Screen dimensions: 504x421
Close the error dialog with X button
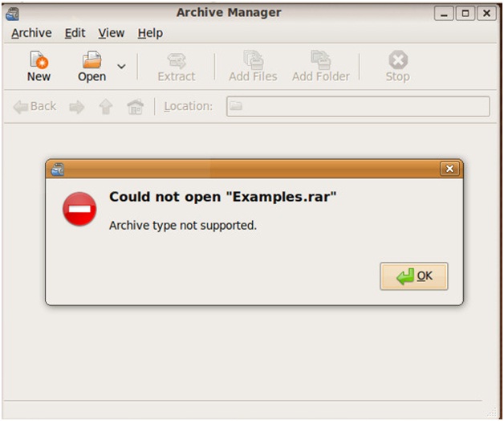point(449,169)
